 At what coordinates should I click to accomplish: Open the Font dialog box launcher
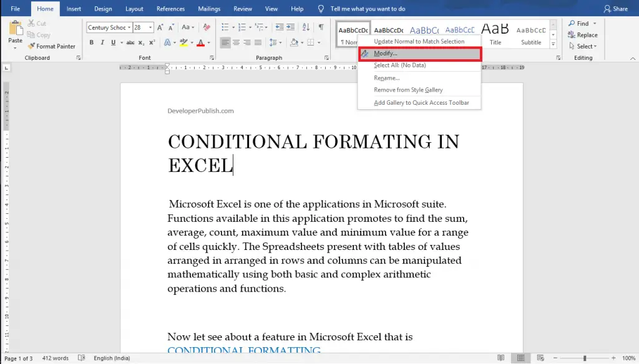tap(212, 58)
